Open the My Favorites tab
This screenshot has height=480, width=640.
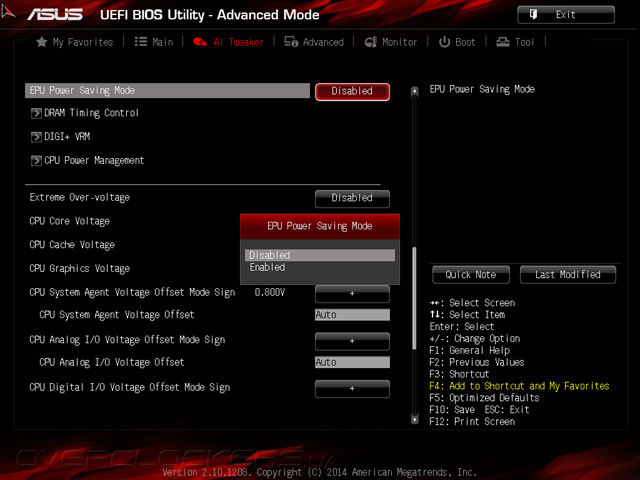coord(75,42)
